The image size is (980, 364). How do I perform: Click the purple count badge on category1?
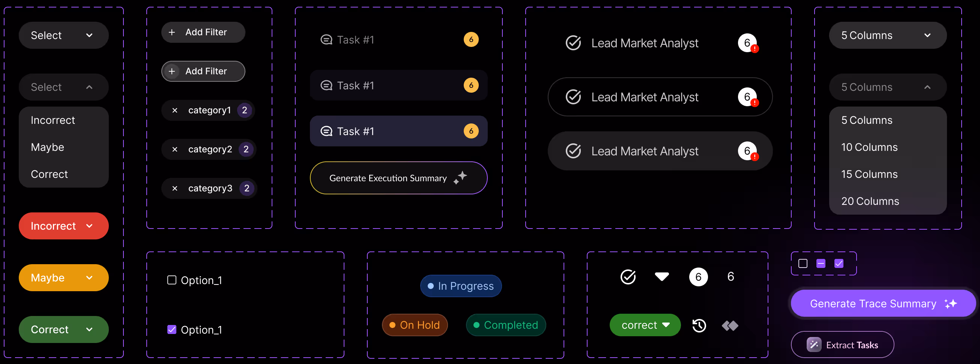[x=245, y=110]
